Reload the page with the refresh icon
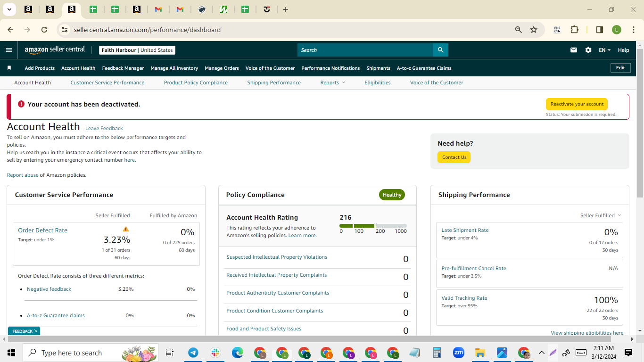Viewport: 644px width, 362px height. (x=44, y=30)
